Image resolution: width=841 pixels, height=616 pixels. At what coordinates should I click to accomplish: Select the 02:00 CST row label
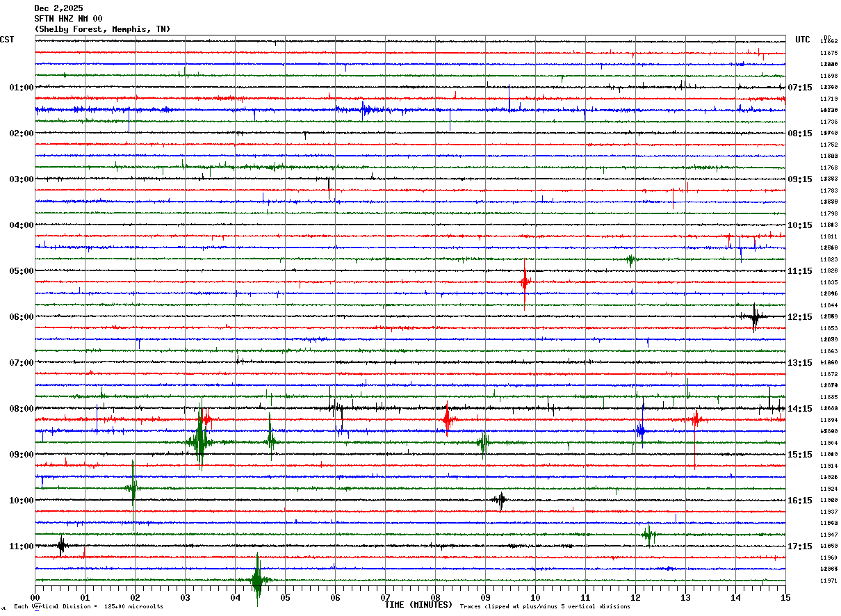22,133
